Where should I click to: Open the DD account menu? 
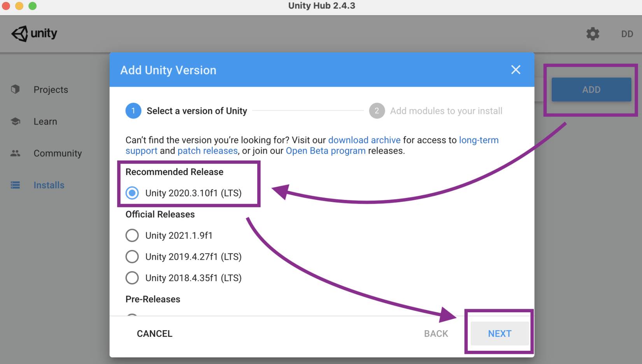(627, 34)
